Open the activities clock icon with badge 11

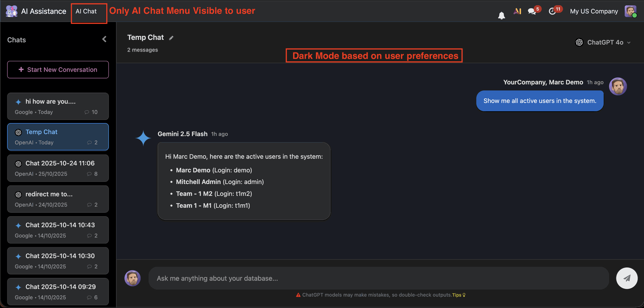(x=552, y=11)
